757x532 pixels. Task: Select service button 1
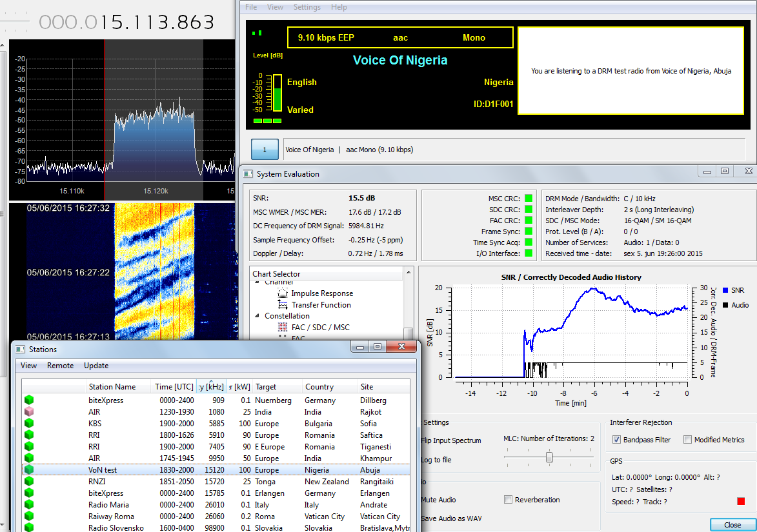[265, 150]
